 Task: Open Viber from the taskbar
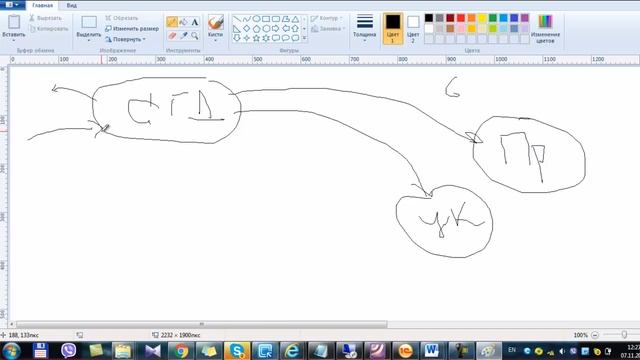click(69, 351)
